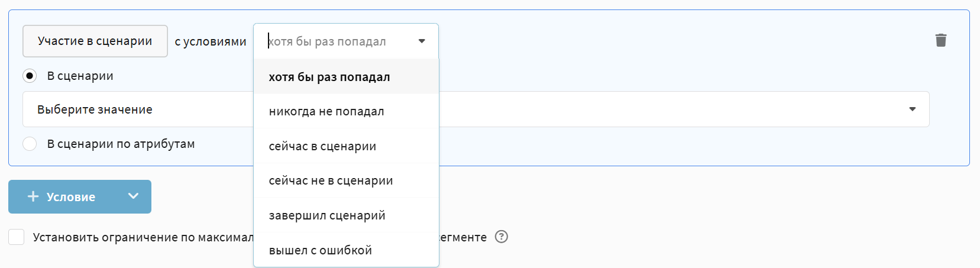Choose "завершил сценарий" option
Viewport: 980px width, 268px height.
(327, 215)
